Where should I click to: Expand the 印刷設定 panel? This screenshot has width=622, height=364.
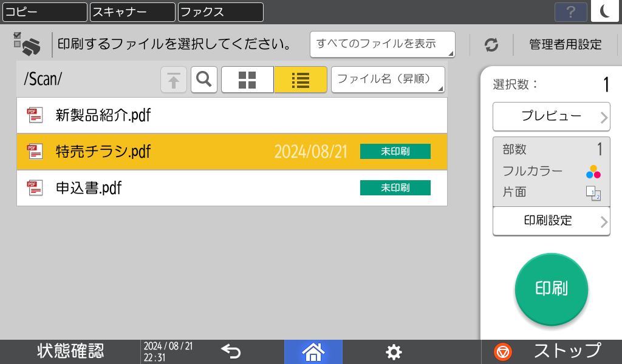click(x=551, y=221)
